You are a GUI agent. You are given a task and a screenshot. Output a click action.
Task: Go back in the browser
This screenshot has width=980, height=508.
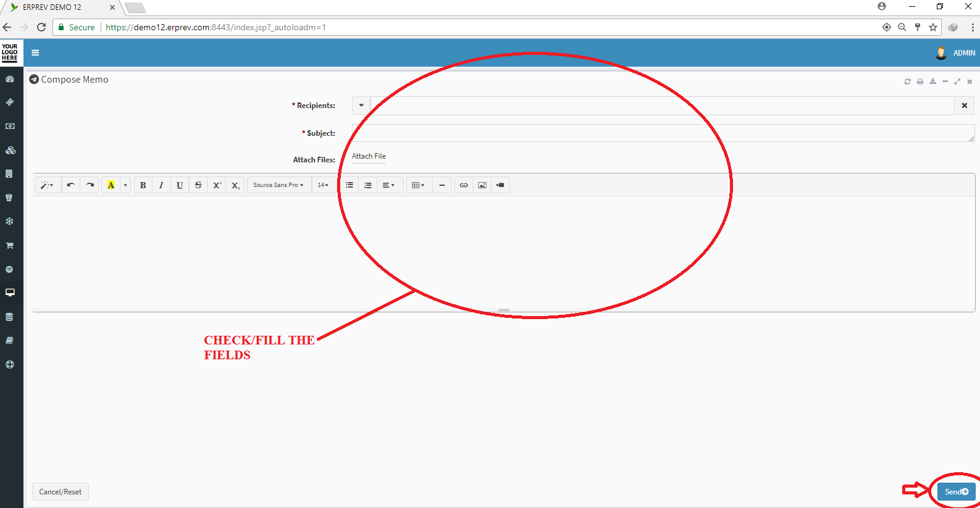click(x=7, y=27)
